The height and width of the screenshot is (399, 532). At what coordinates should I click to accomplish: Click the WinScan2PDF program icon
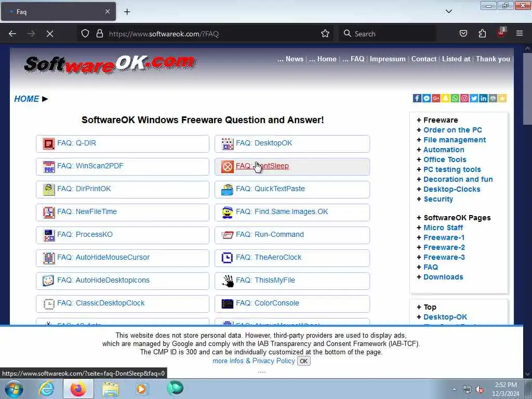tap(48, 167)
